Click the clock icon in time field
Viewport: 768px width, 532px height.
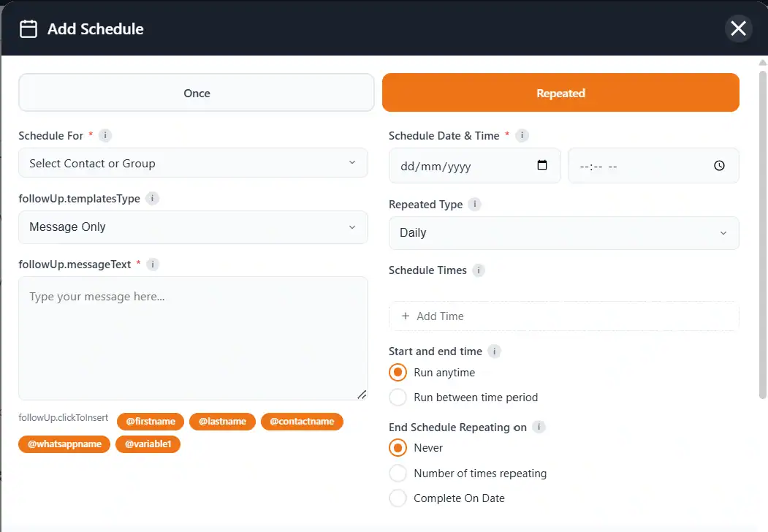coord(719,166)
